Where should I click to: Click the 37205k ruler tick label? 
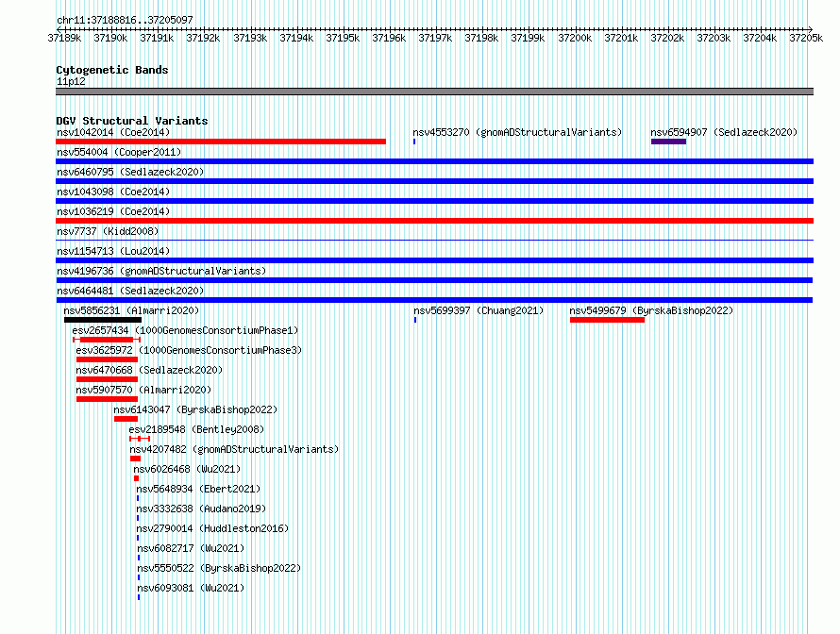click(806, 38)
